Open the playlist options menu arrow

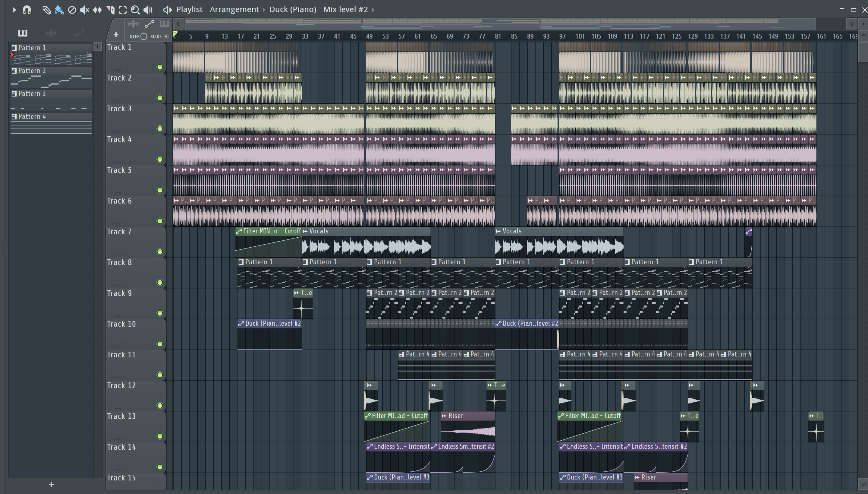point(14,10)
